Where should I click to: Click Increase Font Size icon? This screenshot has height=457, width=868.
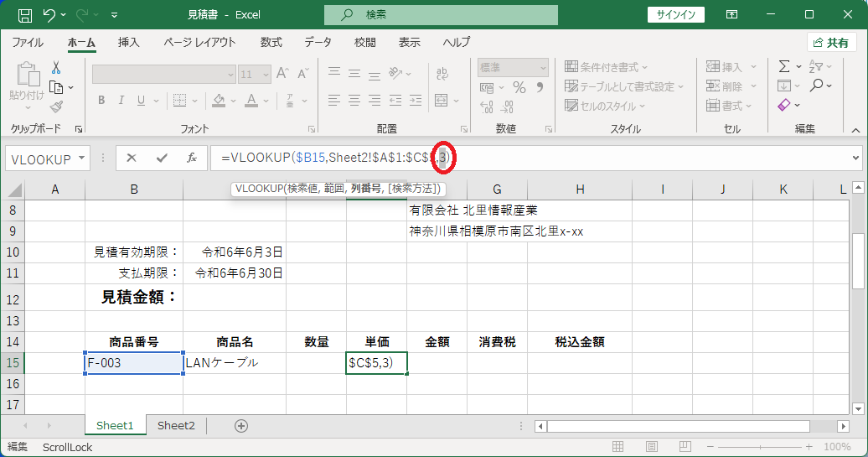point(282,74)
